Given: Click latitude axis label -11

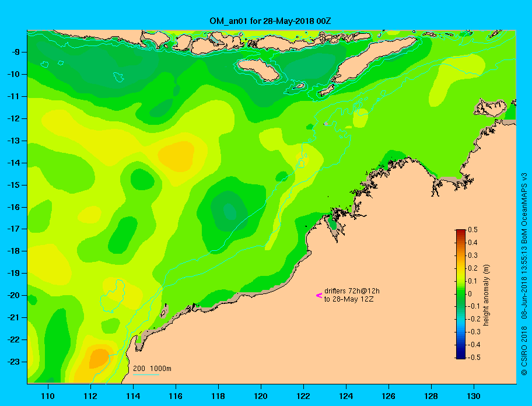Looking at the screenshot, I should click(14, 97).
